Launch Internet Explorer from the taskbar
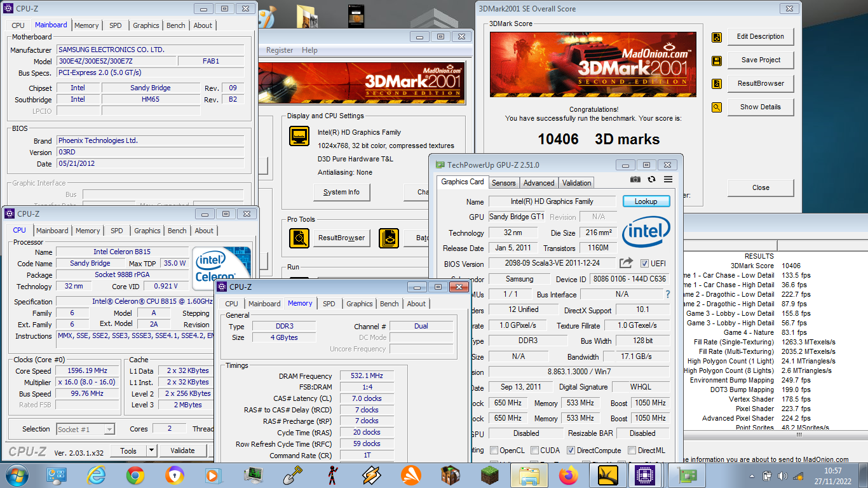 click(96, 475)
